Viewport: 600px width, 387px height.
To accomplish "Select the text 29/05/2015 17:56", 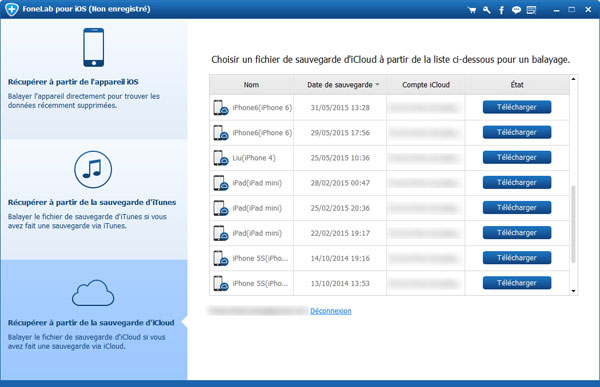I will [340, 133].
